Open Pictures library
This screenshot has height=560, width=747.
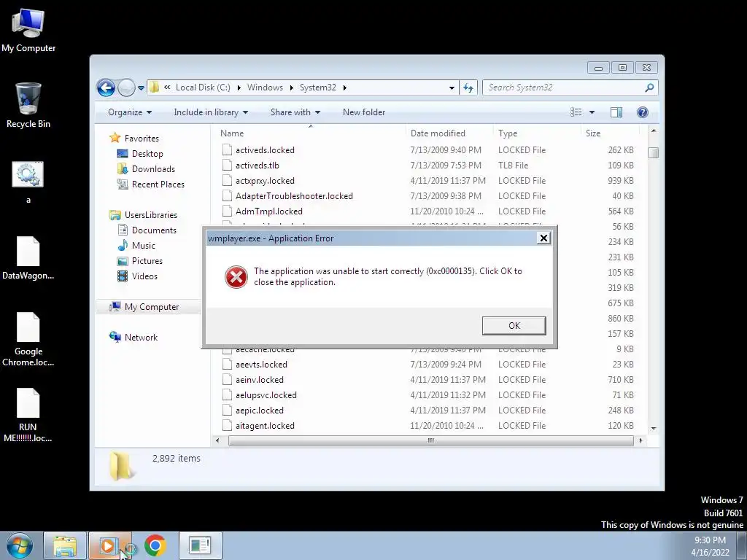(x=140, y=261)
